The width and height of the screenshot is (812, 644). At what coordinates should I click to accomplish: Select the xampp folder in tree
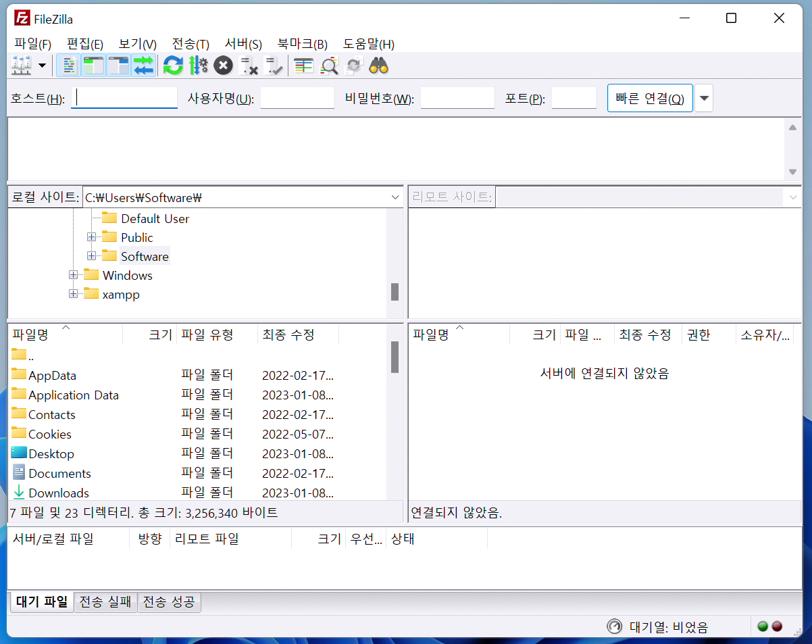(121, 294)
